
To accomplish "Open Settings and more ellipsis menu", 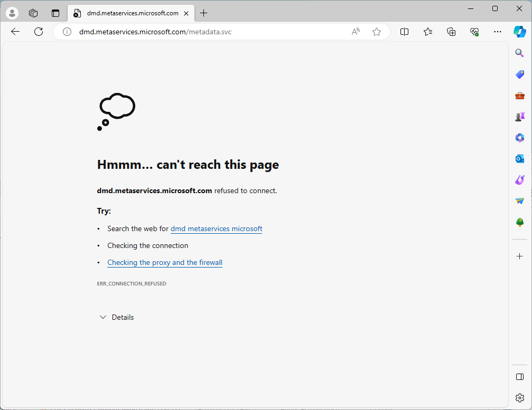I will click(x=498, y=32).
